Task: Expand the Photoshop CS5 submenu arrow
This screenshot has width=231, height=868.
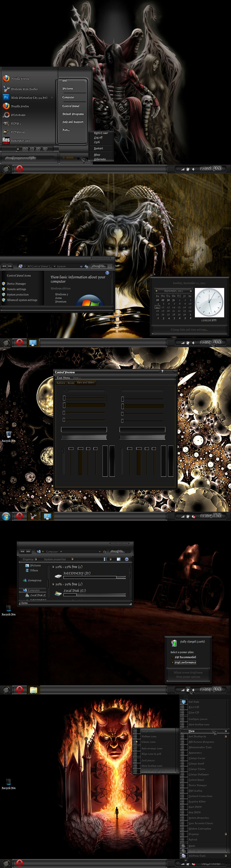Action: [52, 98]
